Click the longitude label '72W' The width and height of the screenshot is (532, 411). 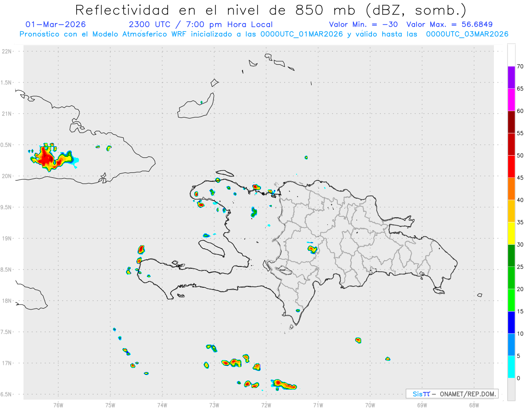pyautogui.click(x=266, y=404)
